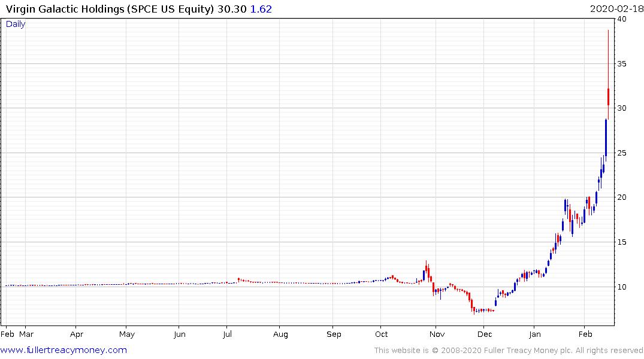Click the Sep month axis label
This screenshot has width=644, height=359.
pos(334,334)
